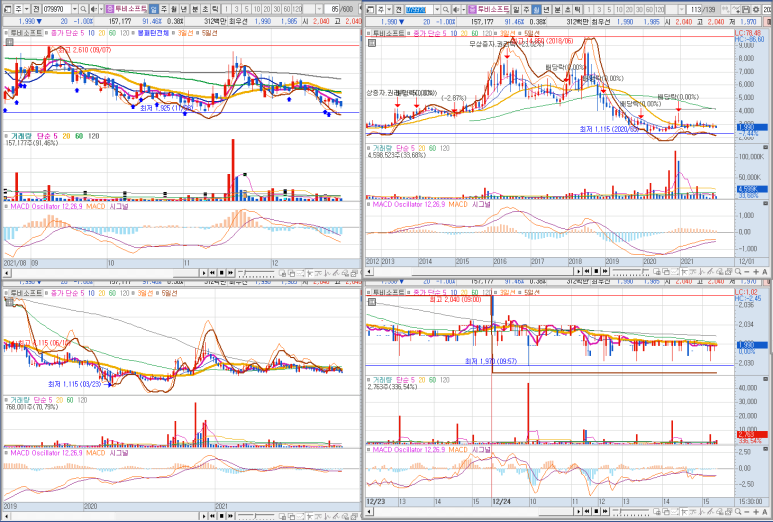Viewport: 773px width, 522px height.
Task: Click the plus zoom-in icon in bottom-right chart bottom bar
Action: pyautogui.click(x=756, y=512)
